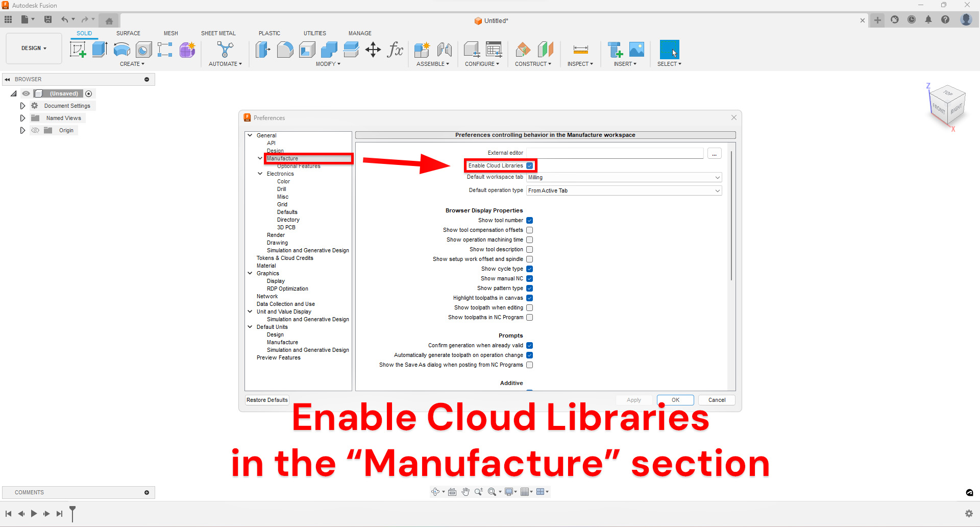The image size is (980, 527).
Task: Switch to the PLASTIC tab
Action: 269,33
